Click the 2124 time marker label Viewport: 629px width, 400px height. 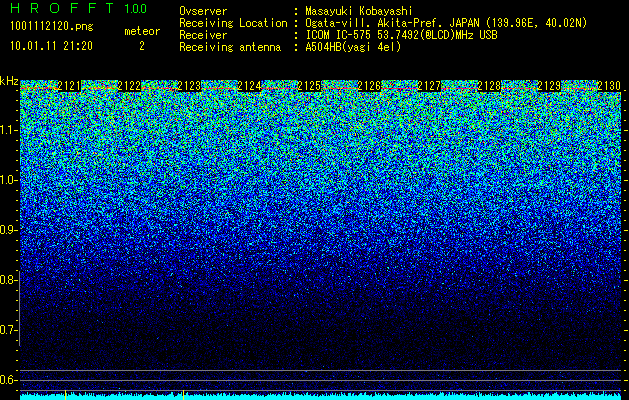249,86
